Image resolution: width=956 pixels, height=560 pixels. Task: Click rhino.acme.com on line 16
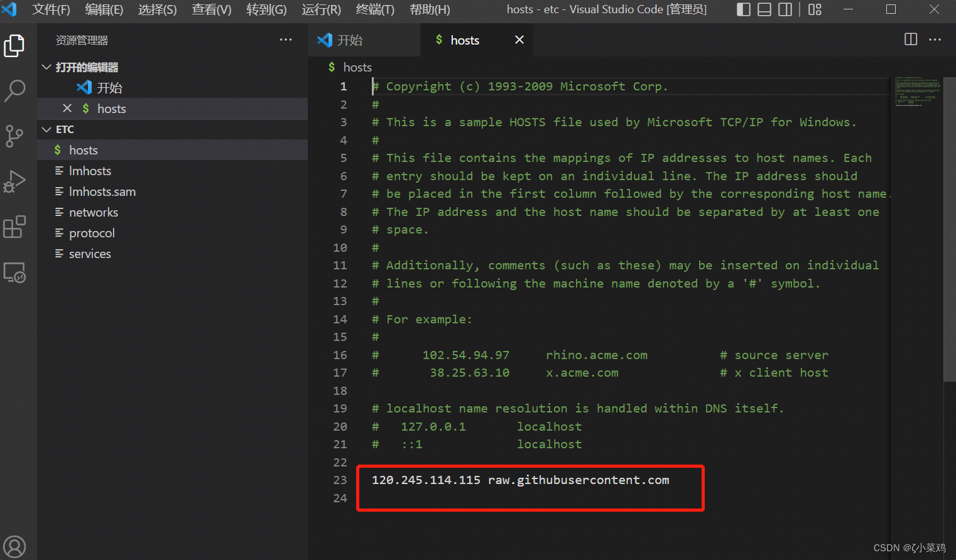click(597, 355)
